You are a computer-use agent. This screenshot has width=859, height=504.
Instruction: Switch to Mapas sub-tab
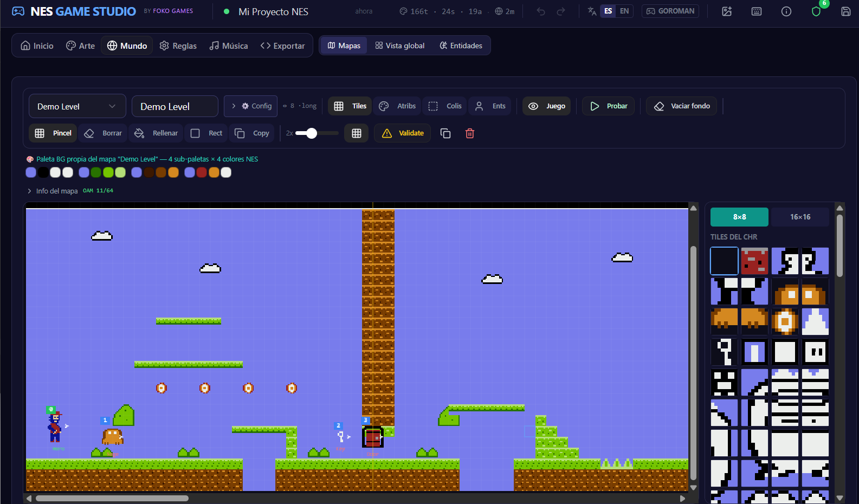pyautogui.click(x=344, y=46)
